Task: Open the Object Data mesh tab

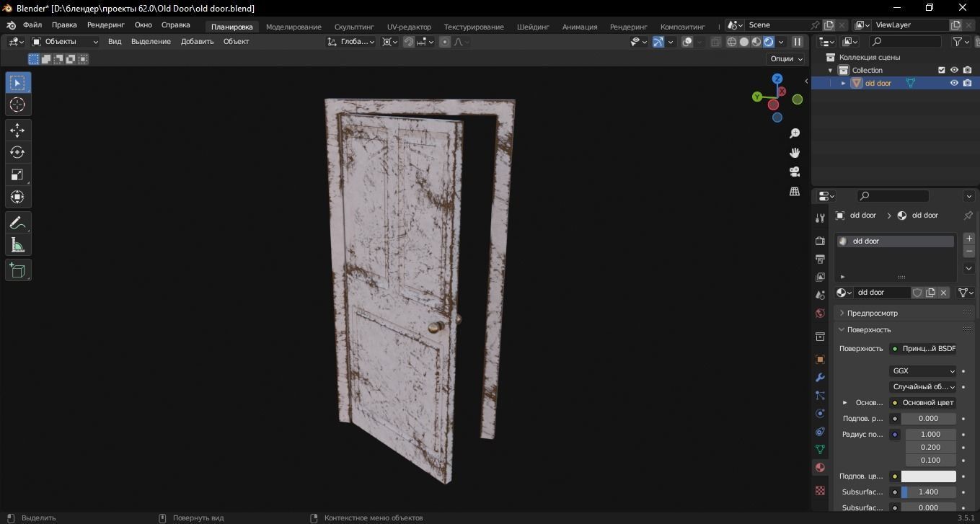Action: 820,449
